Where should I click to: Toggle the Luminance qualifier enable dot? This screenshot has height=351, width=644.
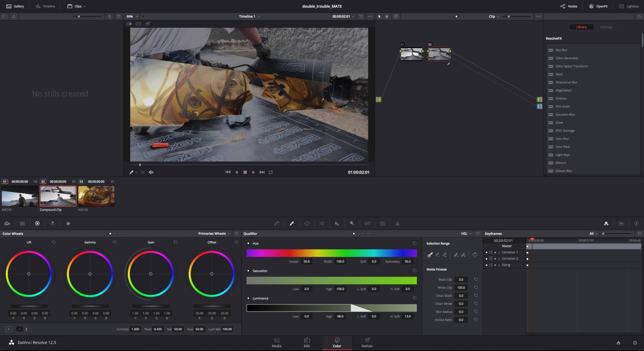[x=248, y=298]
